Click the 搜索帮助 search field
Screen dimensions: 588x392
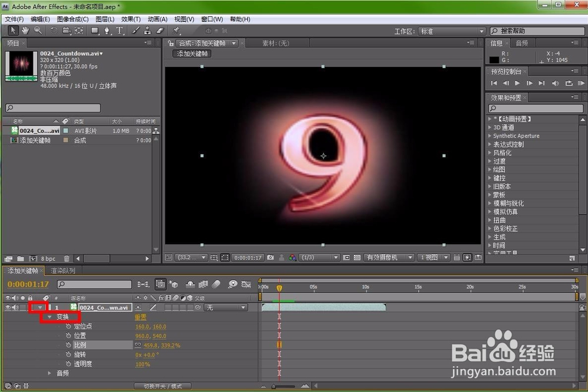click(537, 31)
